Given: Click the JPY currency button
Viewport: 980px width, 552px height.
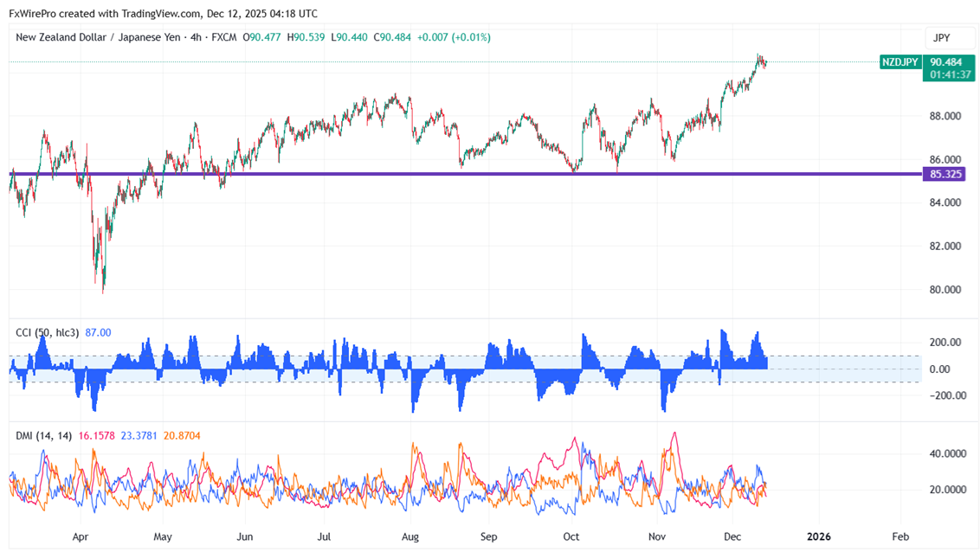Looking at the screenshot, I should 949,38.
